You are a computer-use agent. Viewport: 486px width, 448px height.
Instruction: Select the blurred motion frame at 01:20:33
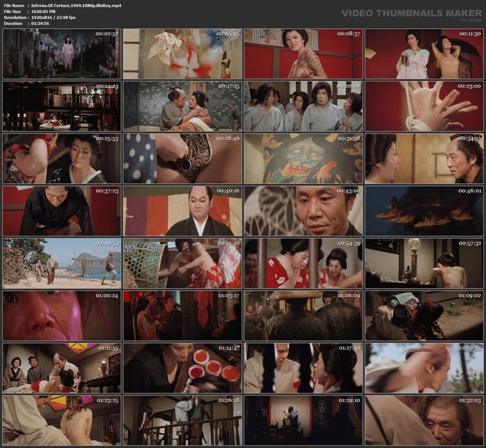click(424, 368)
